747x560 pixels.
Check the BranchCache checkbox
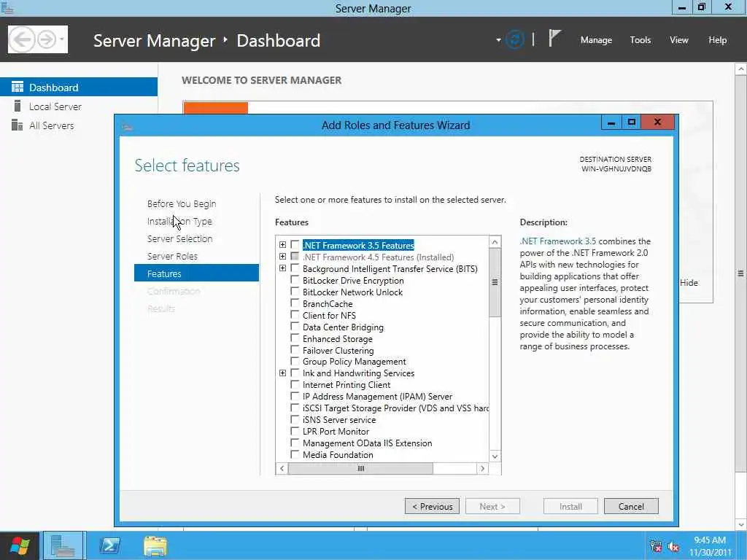(x=295, y=303)
